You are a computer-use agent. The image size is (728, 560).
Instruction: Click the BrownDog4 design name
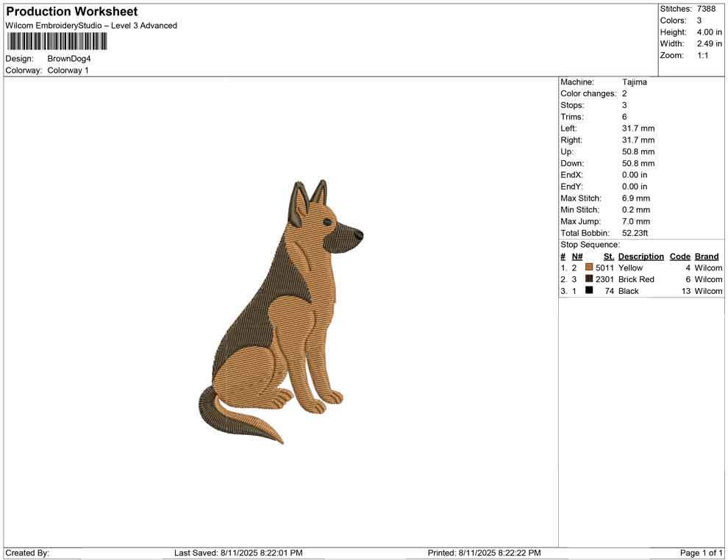point(68,58)
